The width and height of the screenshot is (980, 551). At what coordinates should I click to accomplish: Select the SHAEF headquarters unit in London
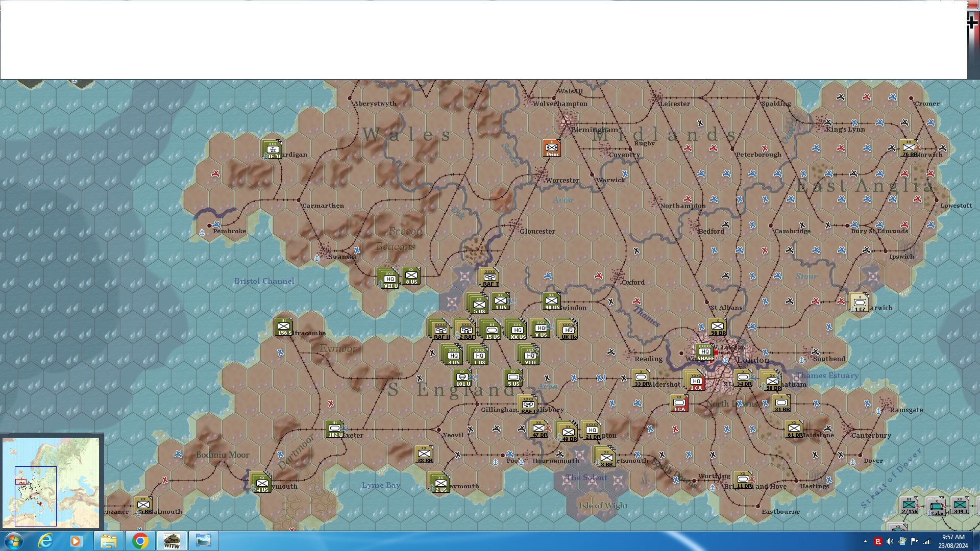click(x=705, y=353)
